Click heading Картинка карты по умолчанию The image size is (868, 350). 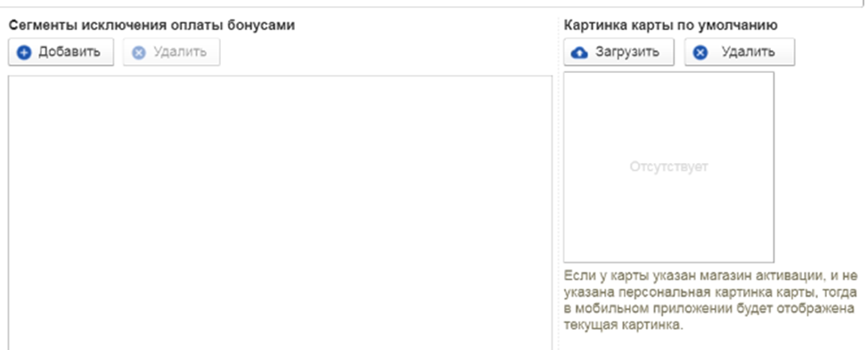(670, 26)
